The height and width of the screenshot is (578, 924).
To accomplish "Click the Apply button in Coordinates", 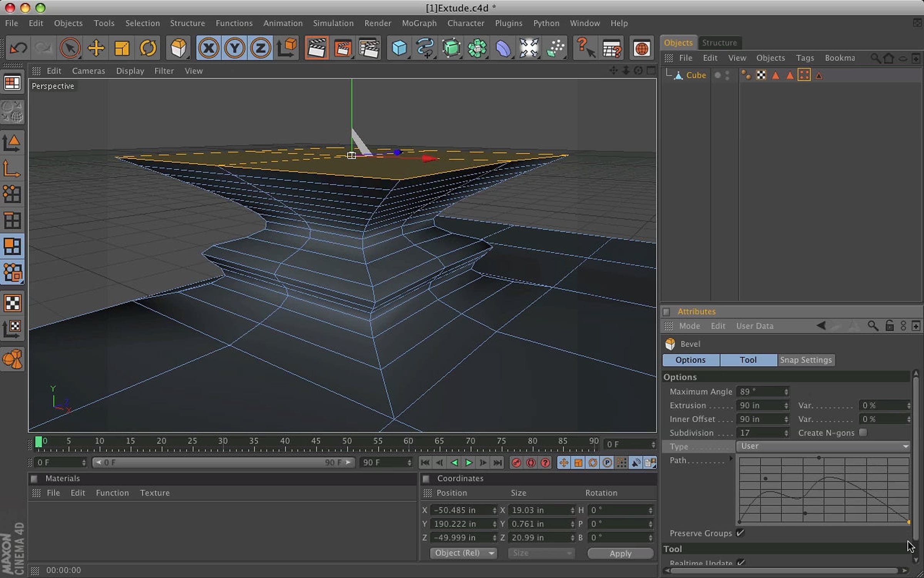I will [x=620, y=553].
